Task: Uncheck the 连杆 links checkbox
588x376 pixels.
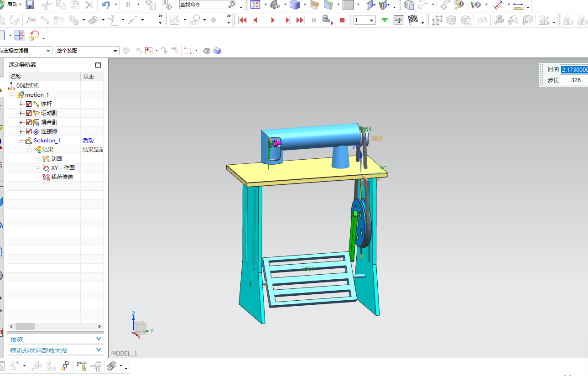Action: click(x=29, y=104)
